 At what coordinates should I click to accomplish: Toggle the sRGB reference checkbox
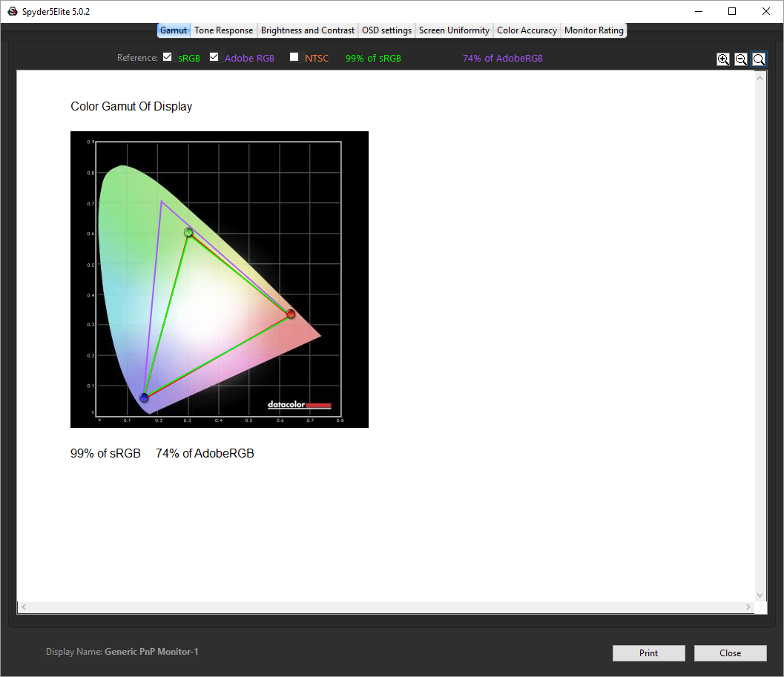[168, 57]
